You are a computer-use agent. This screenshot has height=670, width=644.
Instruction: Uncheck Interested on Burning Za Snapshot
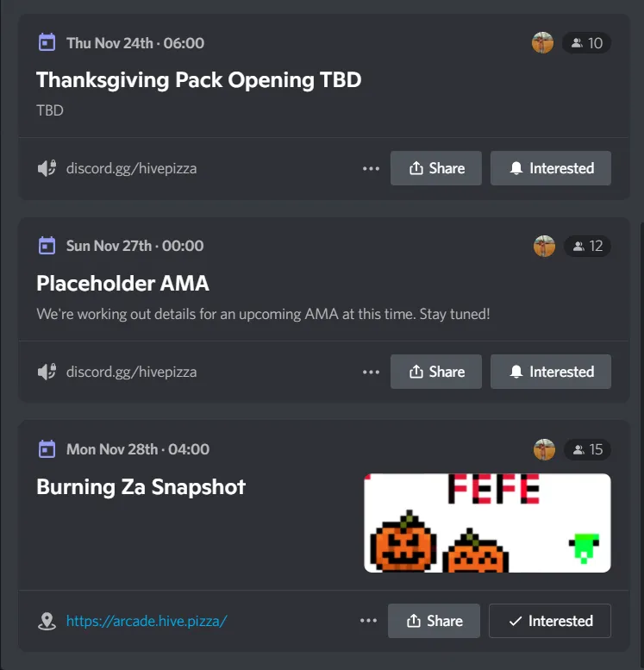tap(550, 621)
